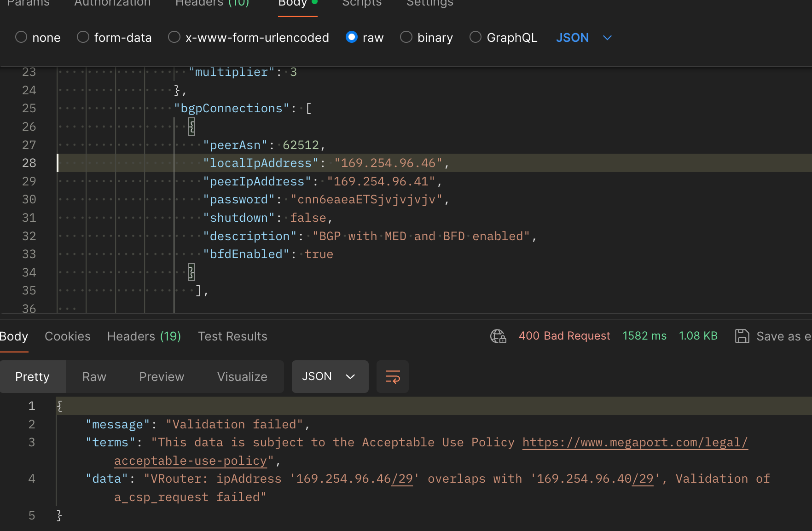
Task: Open the response format JSON dropdown
Action: [330, 376]
